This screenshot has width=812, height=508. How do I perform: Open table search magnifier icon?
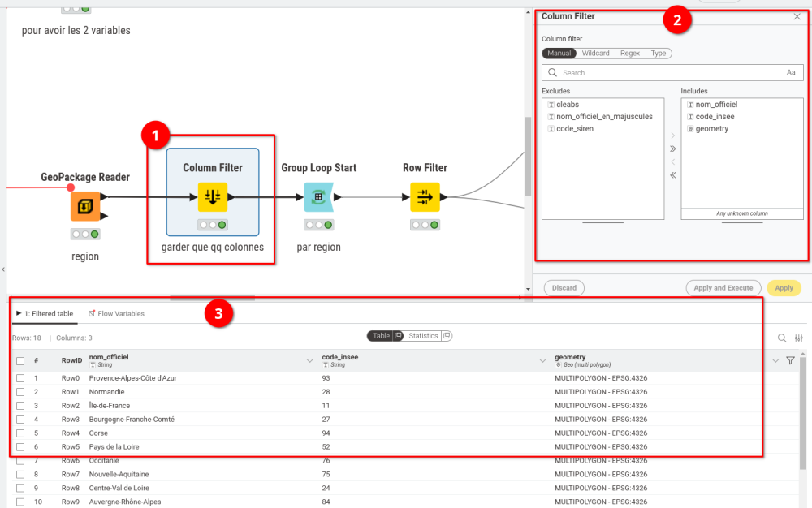[x=782, y=338]
